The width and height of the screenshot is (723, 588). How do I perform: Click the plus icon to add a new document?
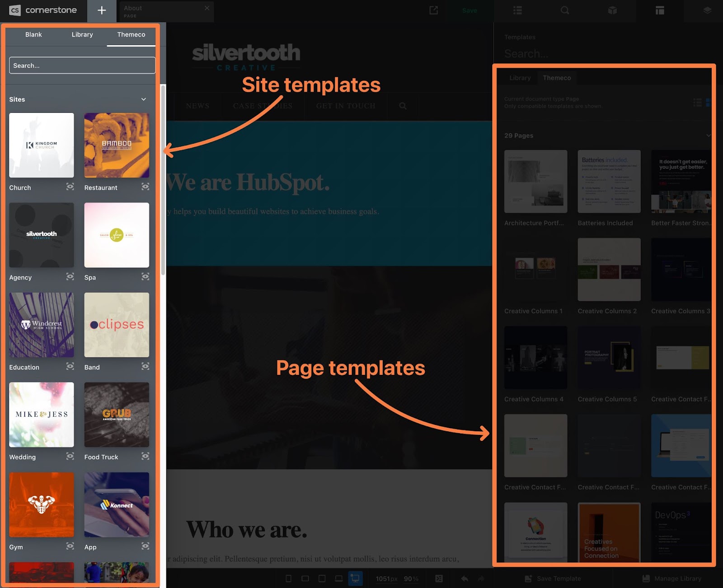click(x=102, y=10)
